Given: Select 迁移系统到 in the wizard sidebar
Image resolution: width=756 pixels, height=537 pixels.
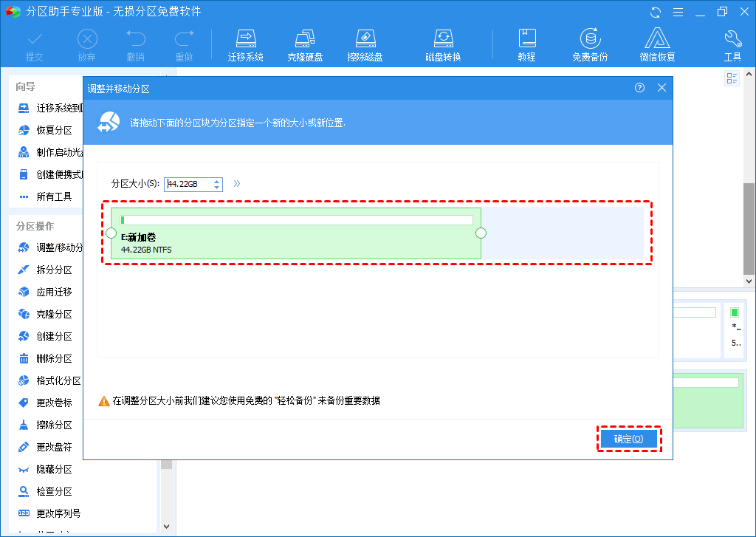Looking at the screenshot, I should pos(51,108).
